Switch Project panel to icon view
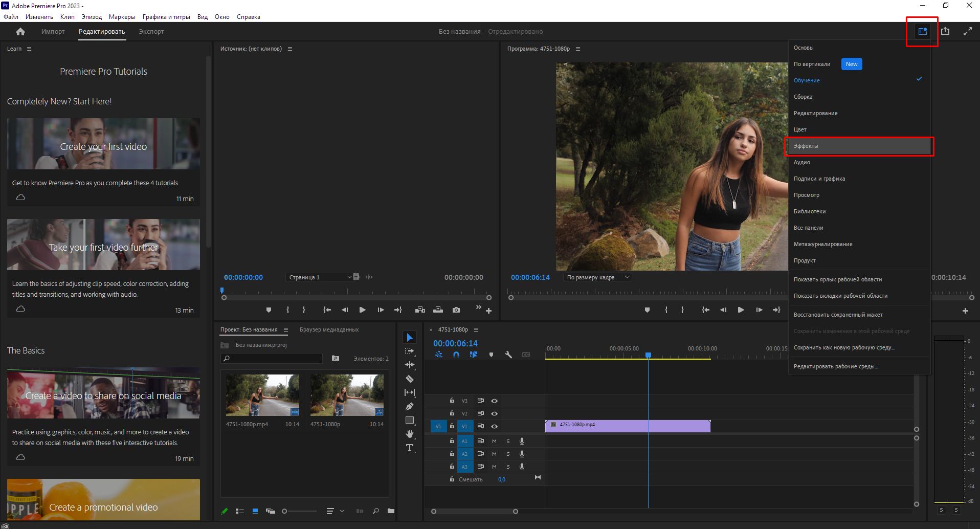980x529 pixels. pos(255,511)
